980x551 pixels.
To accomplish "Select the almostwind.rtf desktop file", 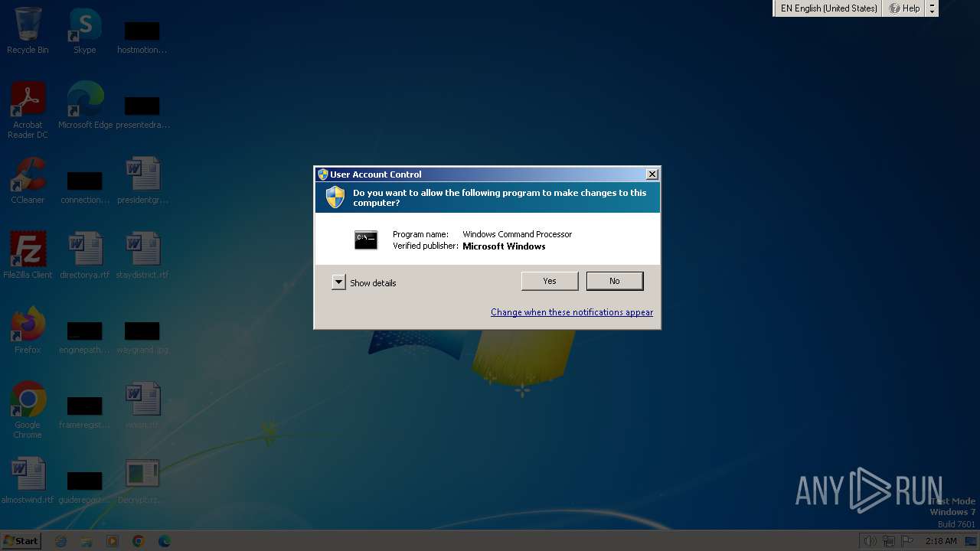I will click(28, 481).
